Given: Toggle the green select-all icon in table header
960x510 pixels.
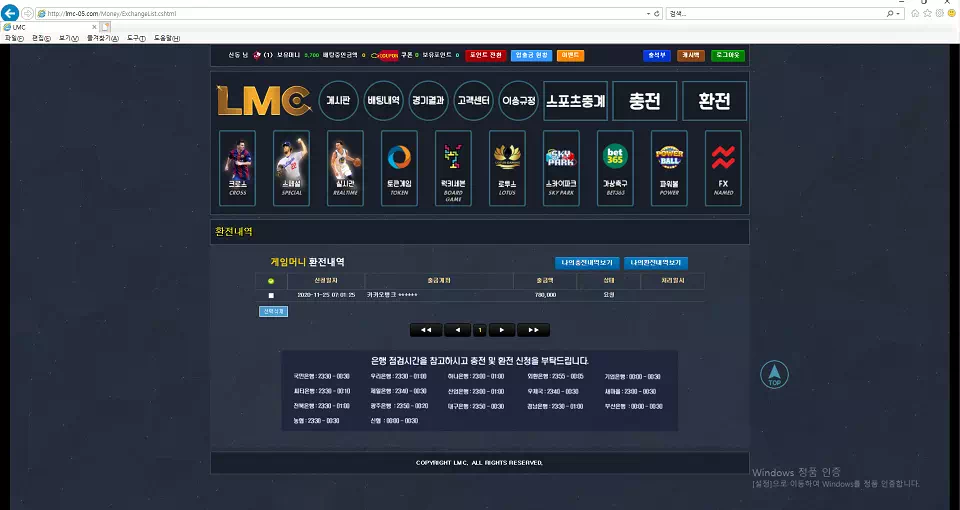Looking at the screenshot, I should (x=271, y=281).
